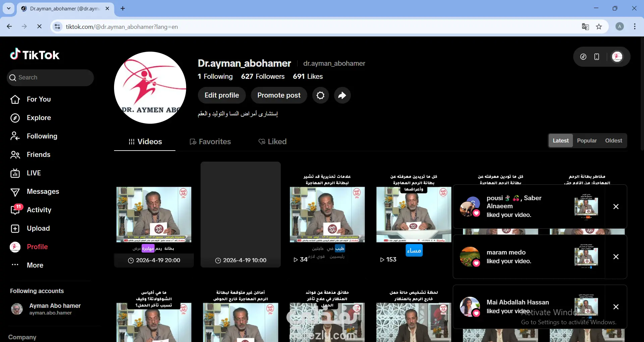The width and height of the screenshot is (644, 342).
Task: Click the 691 Likes count
Action: (308, 76)
